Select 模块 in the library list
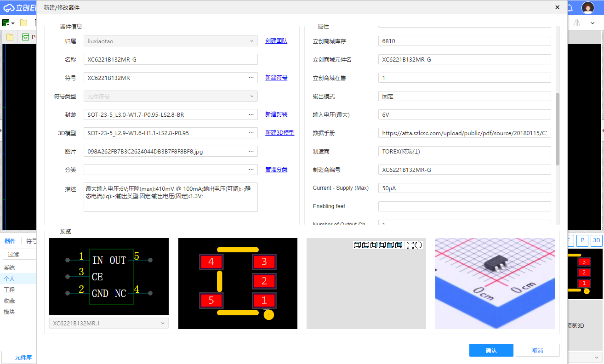The height and width of the screenshot is (364, 604). coord(9,312)
